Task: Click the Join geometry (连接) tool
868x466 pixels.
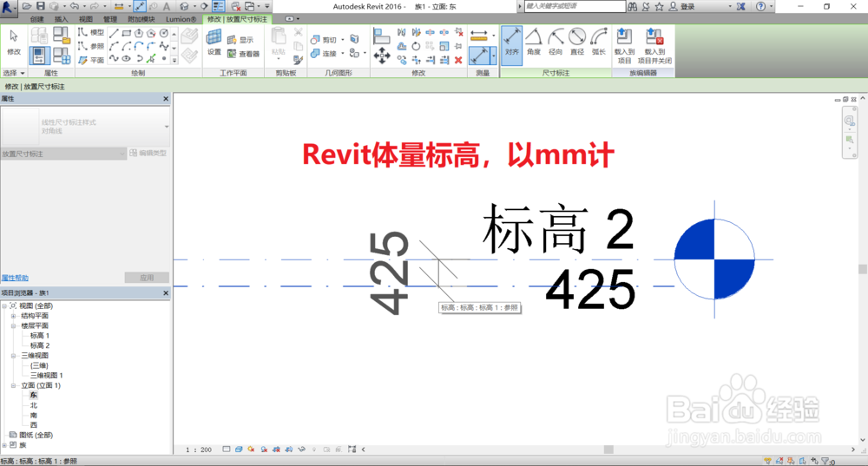Action: [324, 54]
